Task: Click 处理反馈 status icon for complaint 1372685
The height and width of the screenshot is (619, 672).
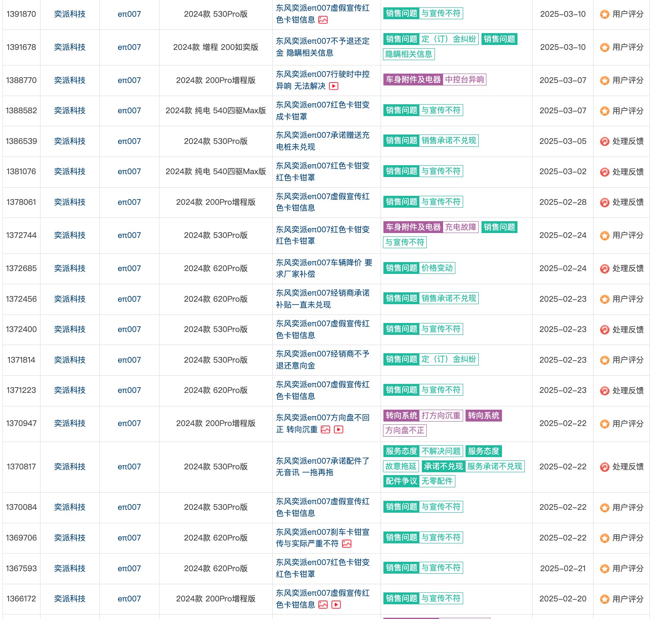Action: coord(604,269)
